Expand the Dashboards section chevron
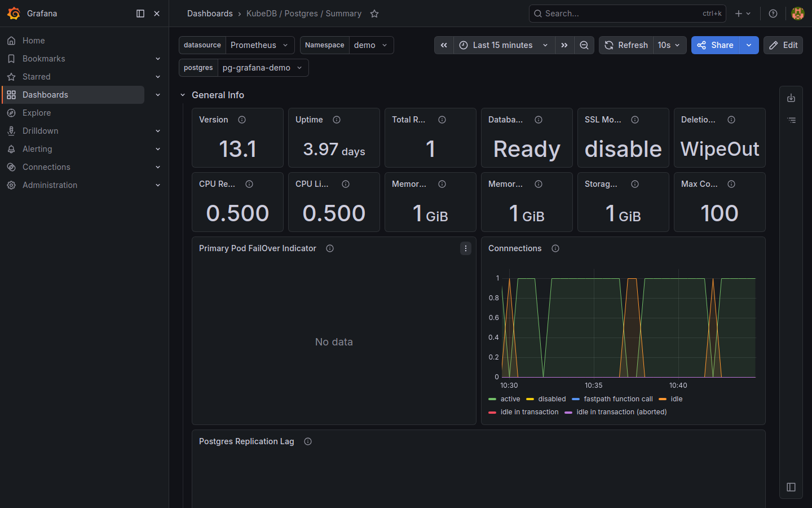The height and width of the screenshot is (508, 812). point(158,95)
